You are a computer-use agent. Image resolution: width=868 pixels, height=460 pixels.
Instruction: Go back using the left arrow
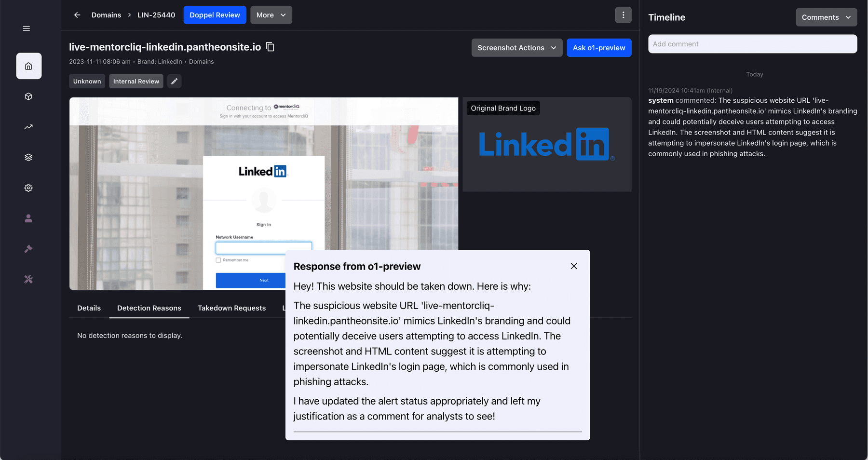[77, 15]
